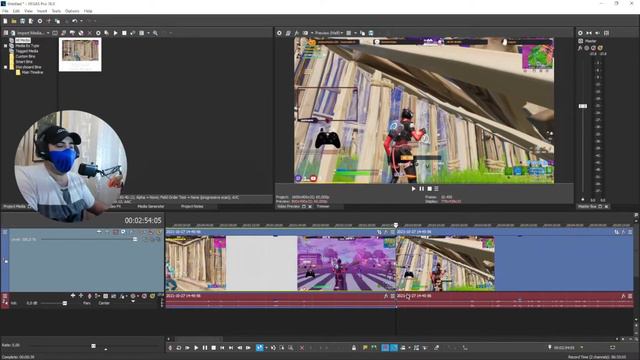Copy preview snapshot to clipboard
640x360 pixels.
click(362, 33)
